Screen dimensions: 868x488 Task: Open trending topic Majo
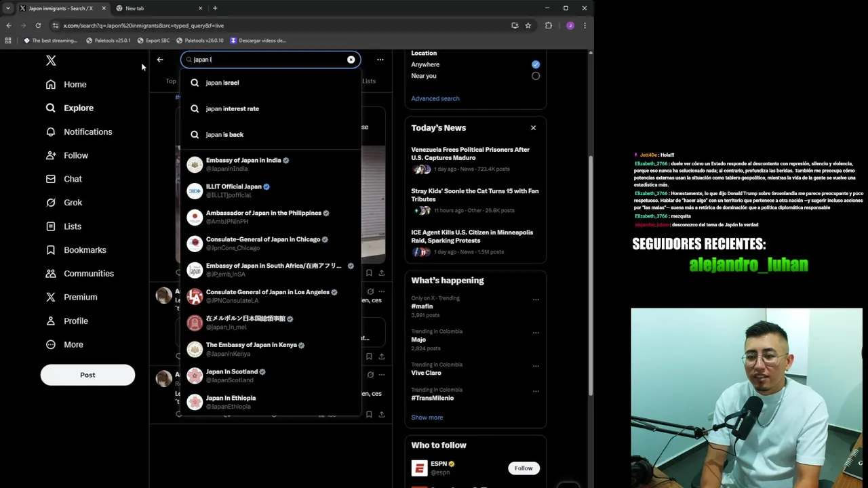point(418,340)
